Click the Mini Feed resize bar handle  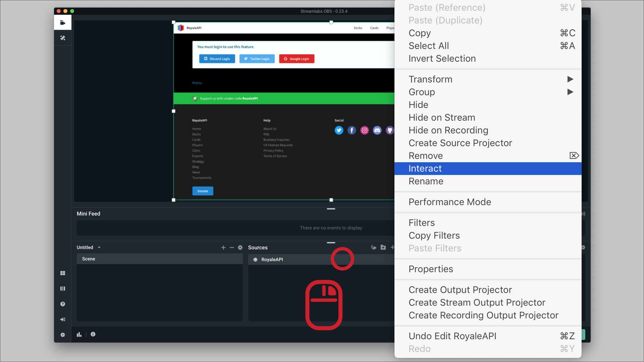tap(331, 209)
